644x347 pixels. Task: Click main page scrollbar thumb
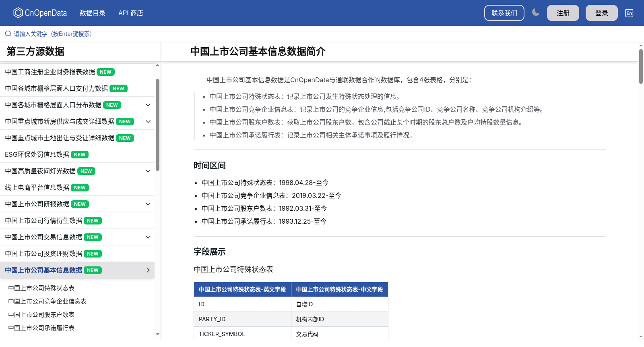tap(641, 66)
